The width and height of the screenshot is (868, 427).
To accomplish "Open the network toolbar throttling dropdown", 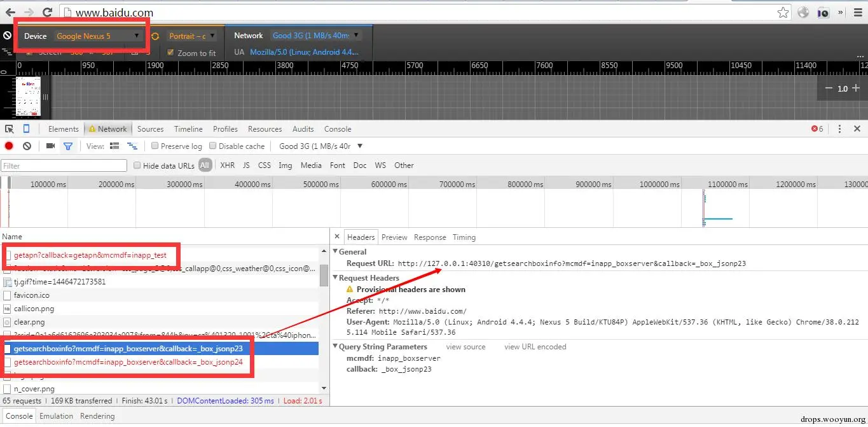I will 321,146.
